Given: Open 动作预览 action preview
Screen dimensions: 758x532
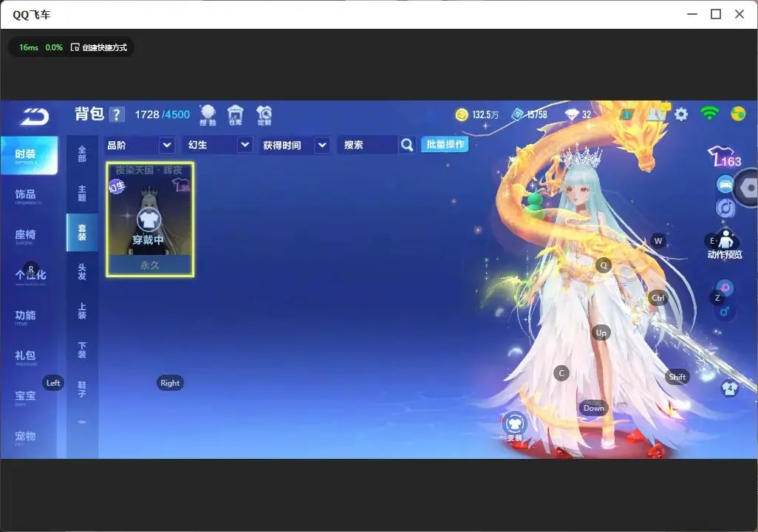Looking at the screenshot, I should click(x=725, y=245).
